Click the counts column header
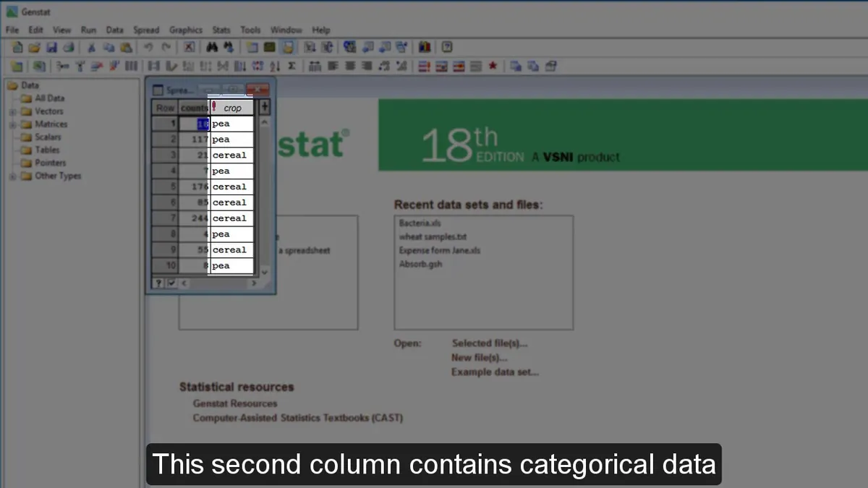Image resolution: width=868 pixels, height=488 pixels. tap(194, 108)
